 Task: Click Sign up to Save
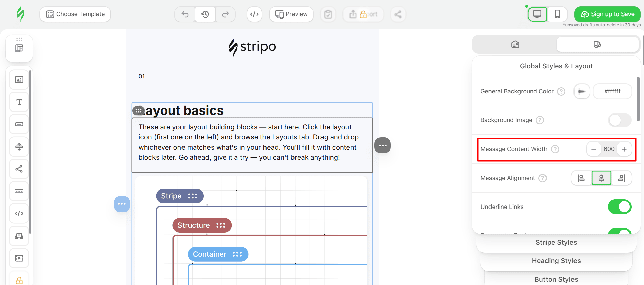point(607,14)
